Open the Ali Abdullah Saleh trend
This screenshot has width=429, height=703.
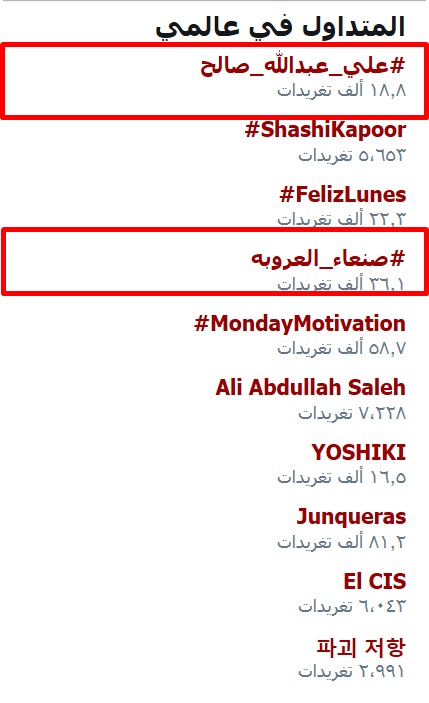click(x=310, y=387)
